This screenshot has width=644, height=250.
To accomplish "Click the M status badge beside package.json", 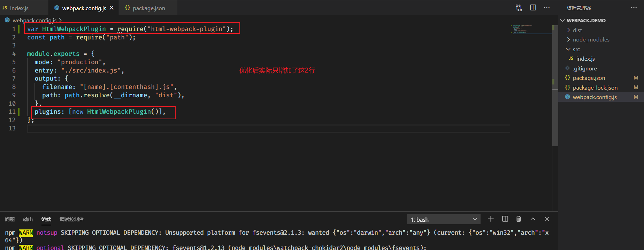I will [x=636, y=78].
